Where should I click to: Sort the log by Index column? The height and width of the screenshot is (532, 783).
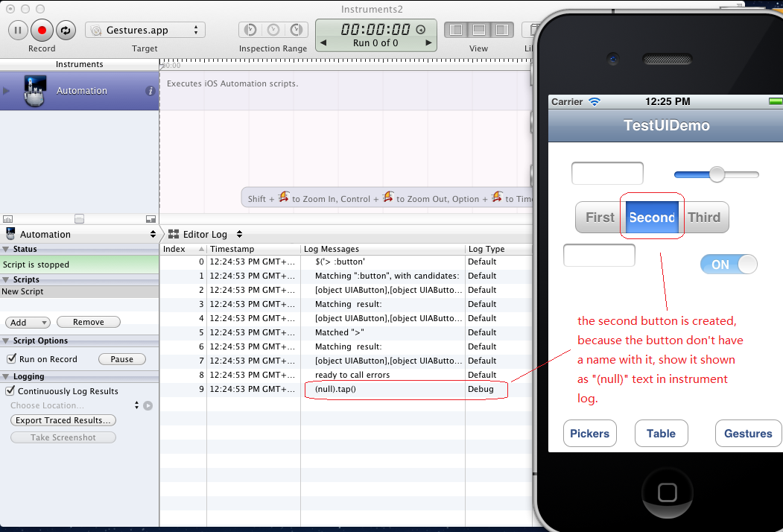click(183, 249)
